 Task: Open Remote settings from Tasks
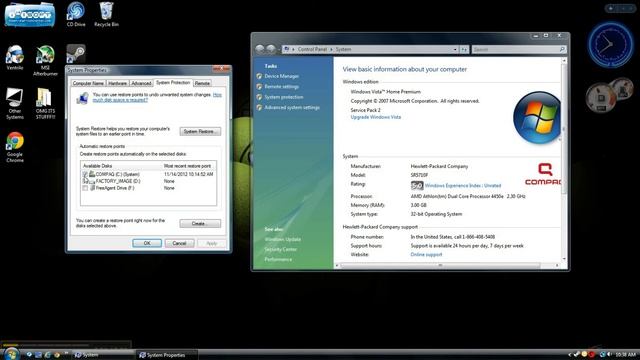pyautogui.click(x=281, y=87)
